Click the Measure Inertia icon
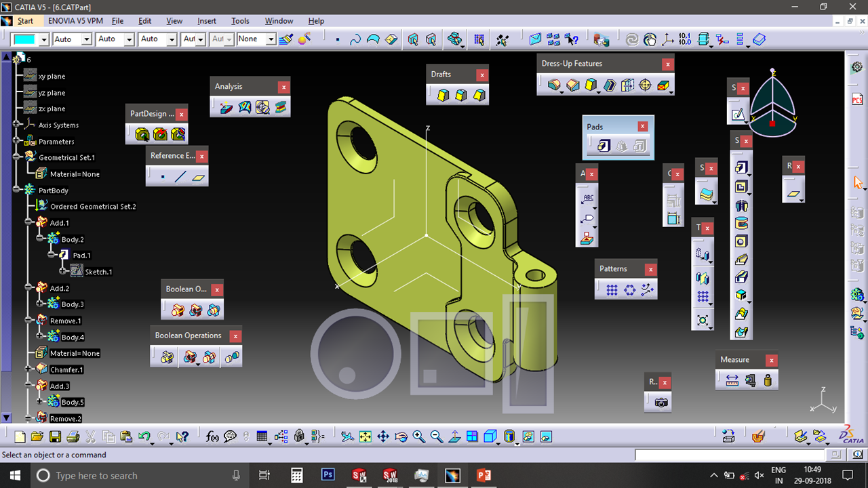 768,381
